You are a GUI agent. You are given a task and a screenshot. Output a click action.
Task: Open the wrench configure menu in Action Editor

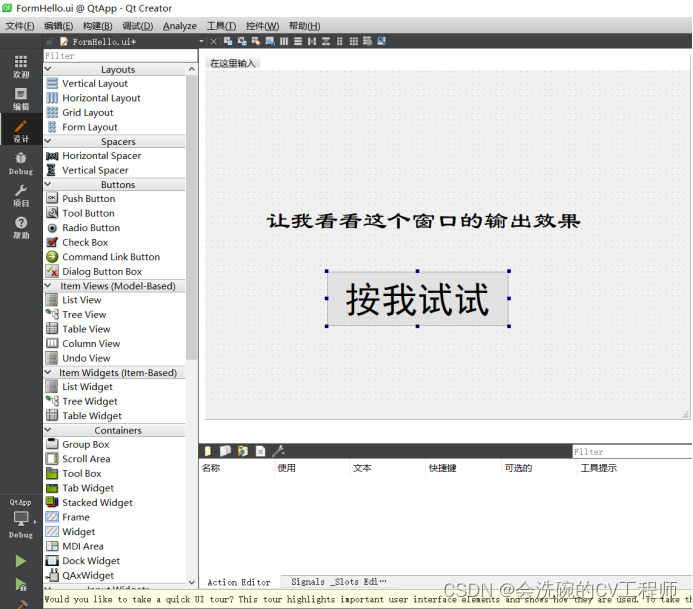point(278,451)
